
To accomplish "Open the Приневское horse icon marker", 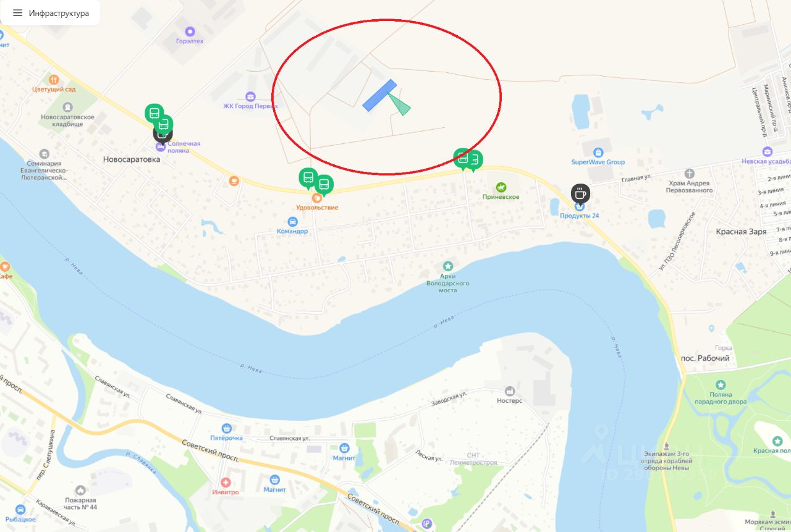I will (501, 187).
